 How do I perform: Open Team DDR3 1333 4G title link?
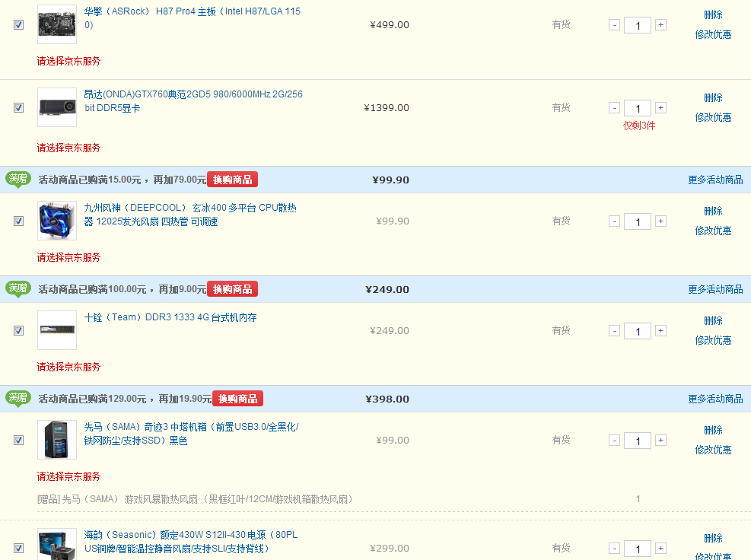coord(170,317)
